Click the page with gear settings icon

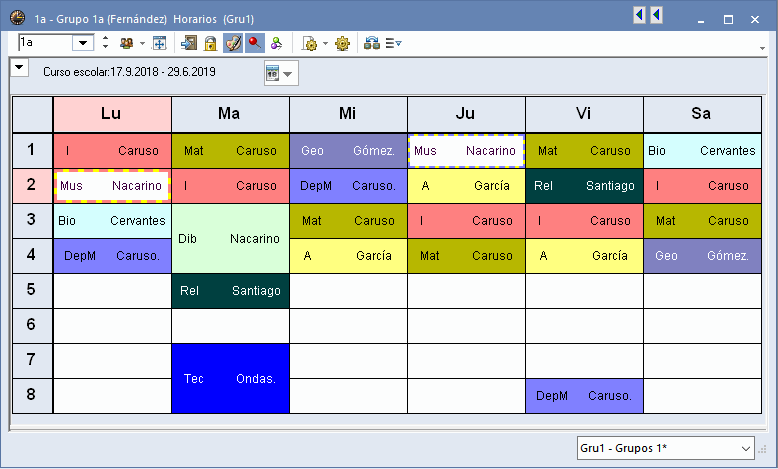coord(310,44)
